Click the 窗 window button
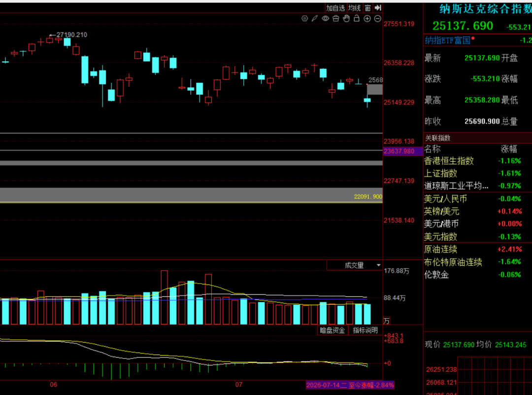Screen dimensions: 532x395 click(x=368, y=8)
